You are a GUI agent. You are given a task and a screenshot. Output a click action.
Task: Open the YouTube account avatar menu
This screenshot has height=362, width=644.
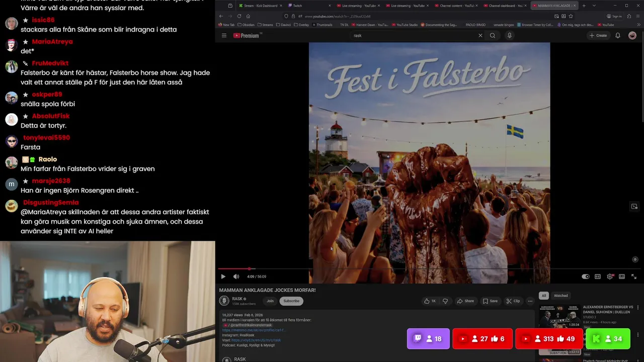click(632, 35)
